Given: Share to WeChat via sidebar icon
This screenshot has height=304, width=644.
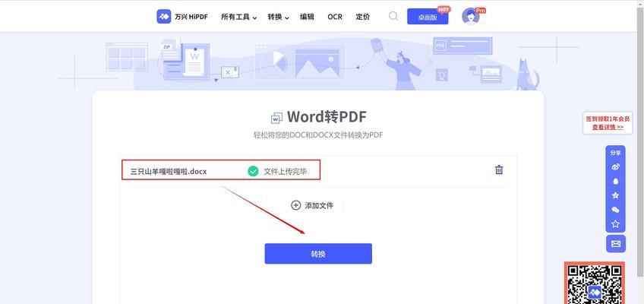Looking at the screenshot, I should 615,210.
